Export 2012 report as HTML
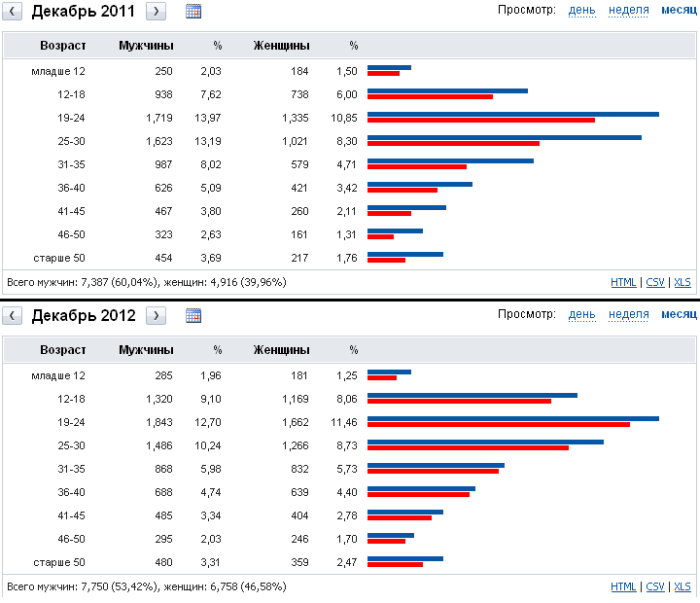Screen dimensions: 700x603 623,587
